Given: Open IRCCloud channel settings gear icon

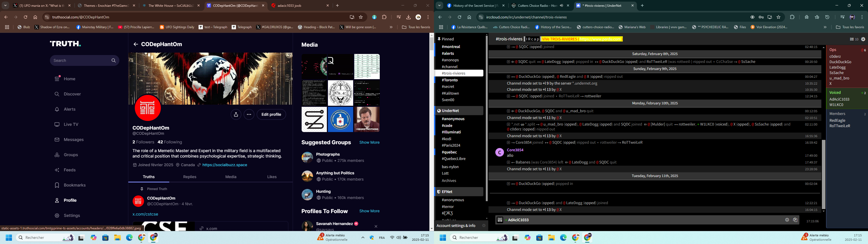Looking at the screenshot, I should (x=863, y=39).
